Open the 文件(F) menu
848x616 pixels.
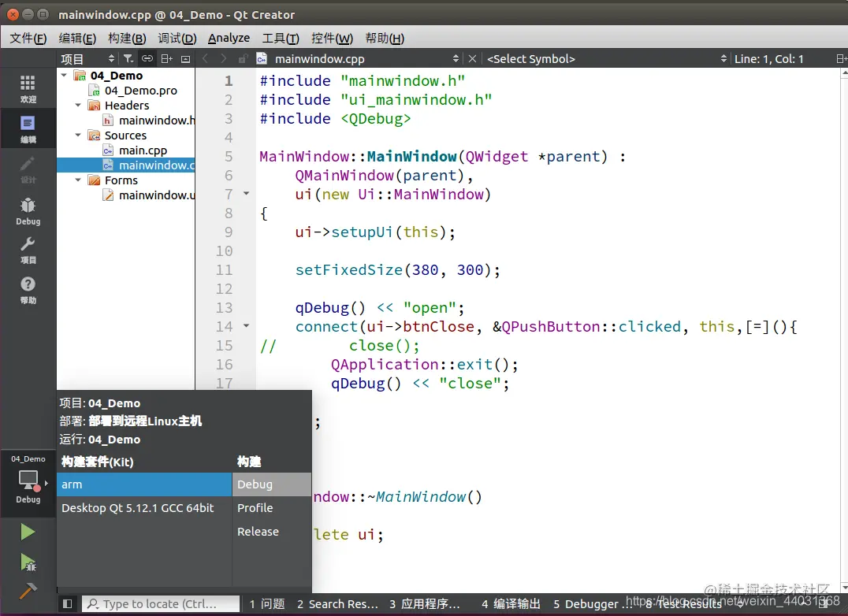click(x=28, y=39)
